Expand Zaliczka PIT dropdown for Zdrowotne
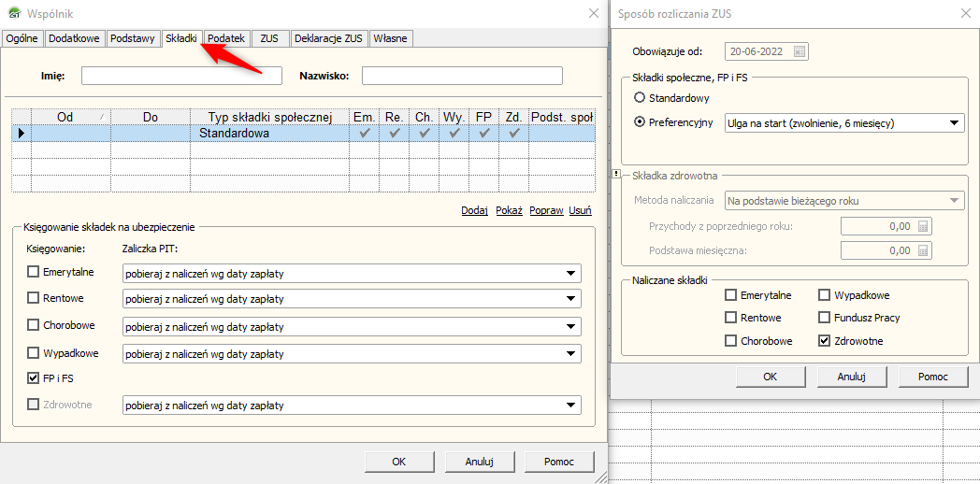The image size is (980, 484). pyautogui.click(x=570, y=406)
